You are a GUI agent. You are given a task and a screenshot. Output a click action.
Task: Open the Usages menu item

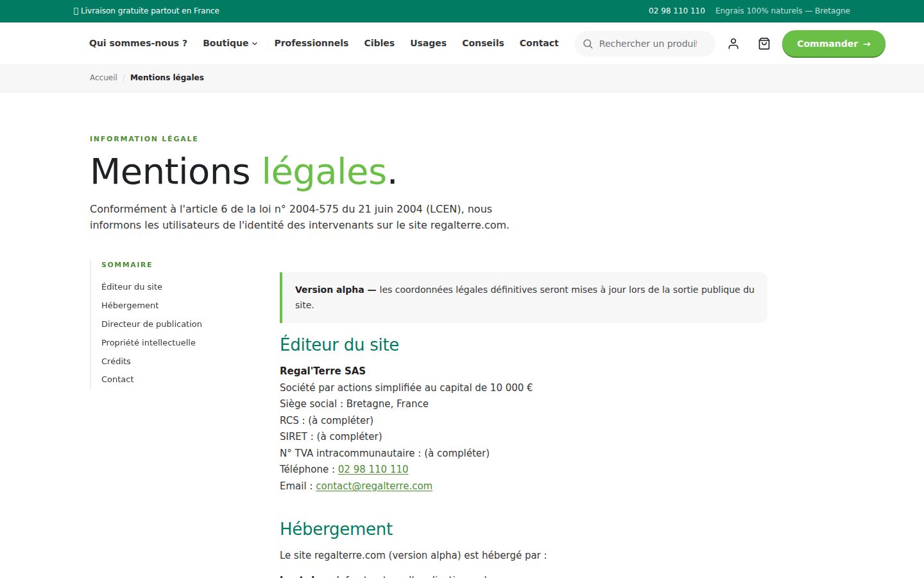tap(428, 43)
